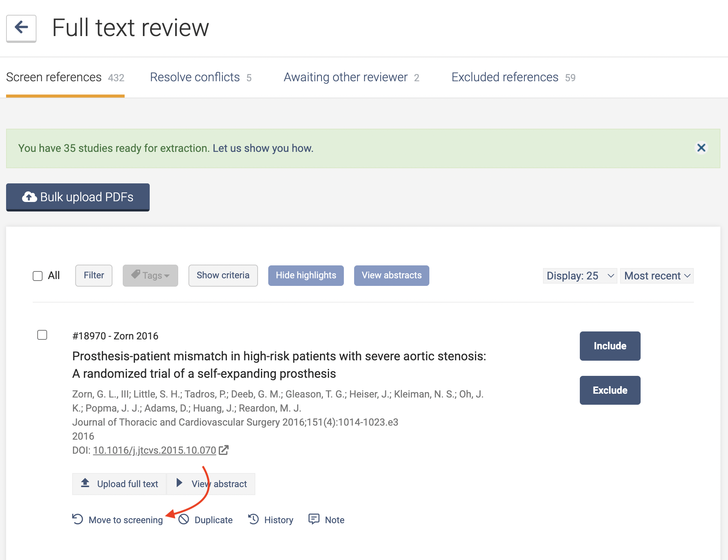Click the '#18970 - Zorn 2016' reference ID
This screenshot has height=560, width=728.
[115, 336]
